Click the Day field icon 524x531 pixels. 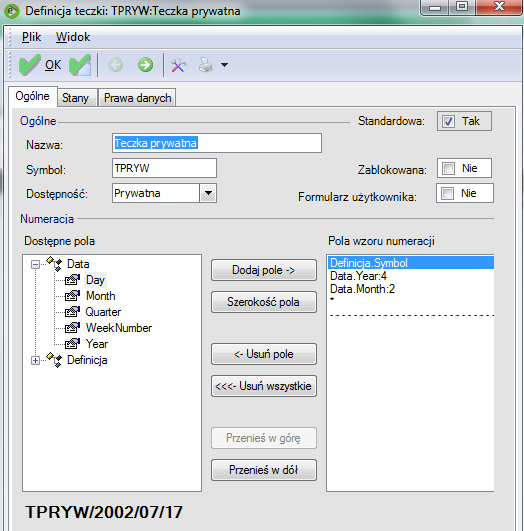tap(72, 280)
